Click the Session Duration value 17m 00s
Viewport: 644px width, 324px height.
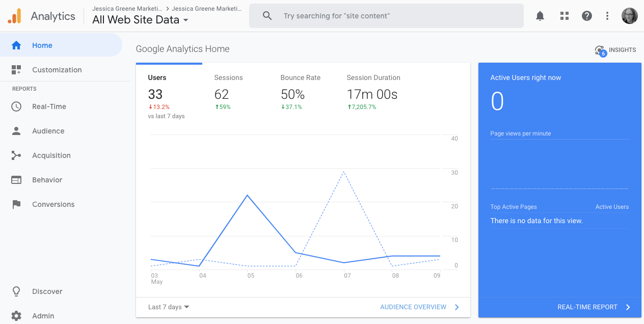[x=372, y=94]
